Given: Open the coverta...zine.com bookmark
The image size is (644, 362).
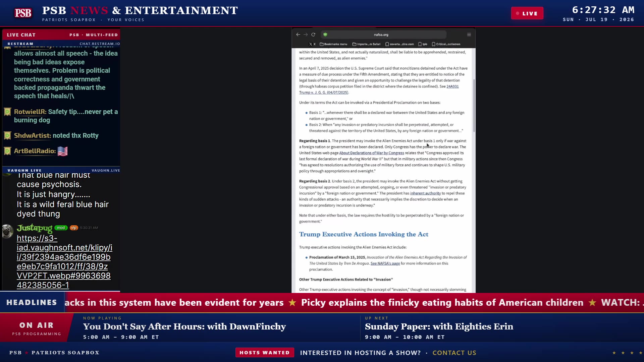Looking at the screenshot, I should click(x=399, y=44).
